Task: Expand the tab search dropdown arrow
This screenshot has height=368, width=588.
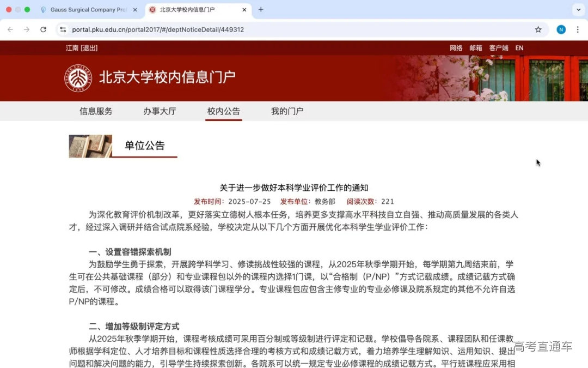Action: point(578,10)
